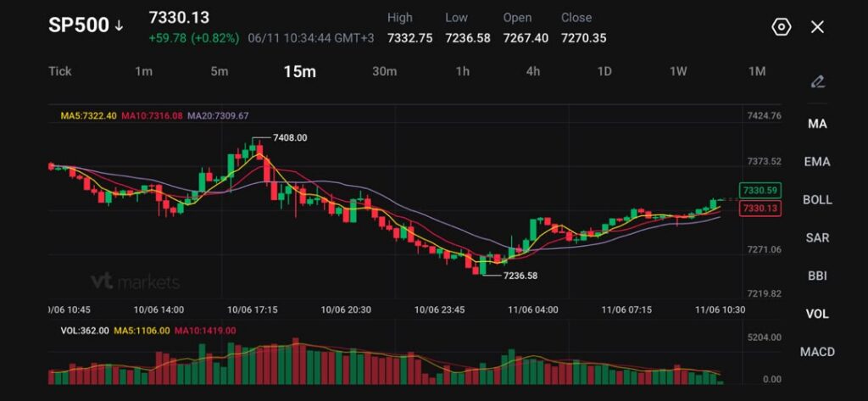Toggle the MA indicator
The width and height of the screenshot is (868, 401).
[x=817, y=124]
